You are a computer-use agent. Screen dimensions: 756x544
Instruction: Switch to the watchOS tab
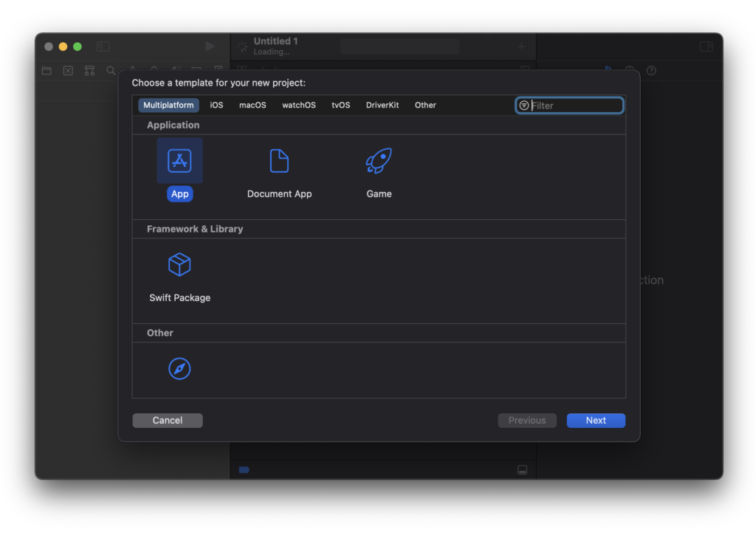pyautogui.click(x=299, y=105)
